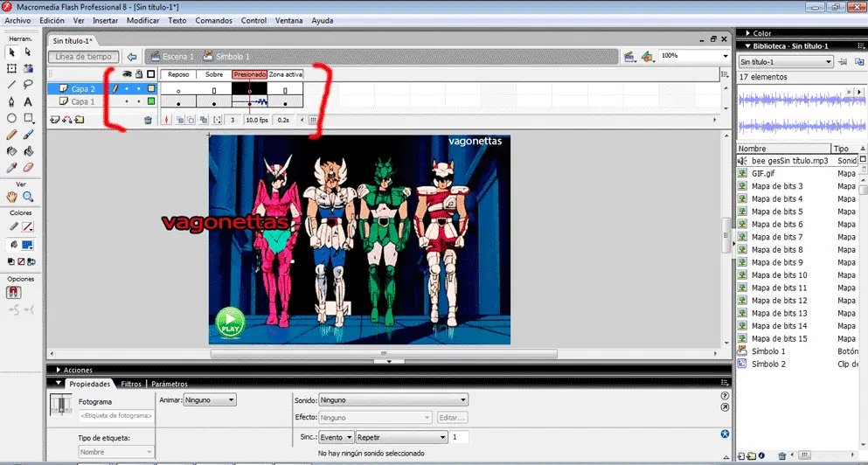Viewport: 868px width, 465px height.
Task: Select the Pencil tool
Action: (11, 135)
